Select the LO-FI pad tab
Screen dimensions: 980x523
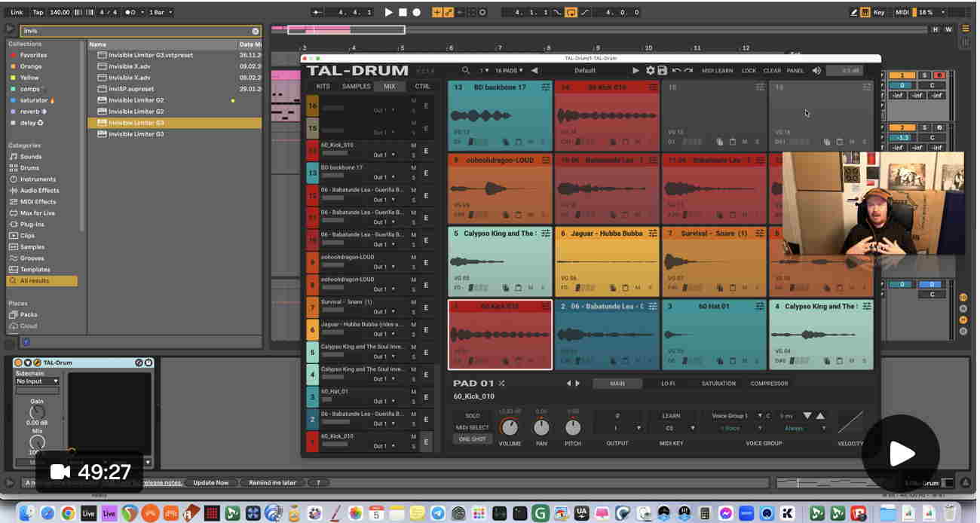pos(668,384)
